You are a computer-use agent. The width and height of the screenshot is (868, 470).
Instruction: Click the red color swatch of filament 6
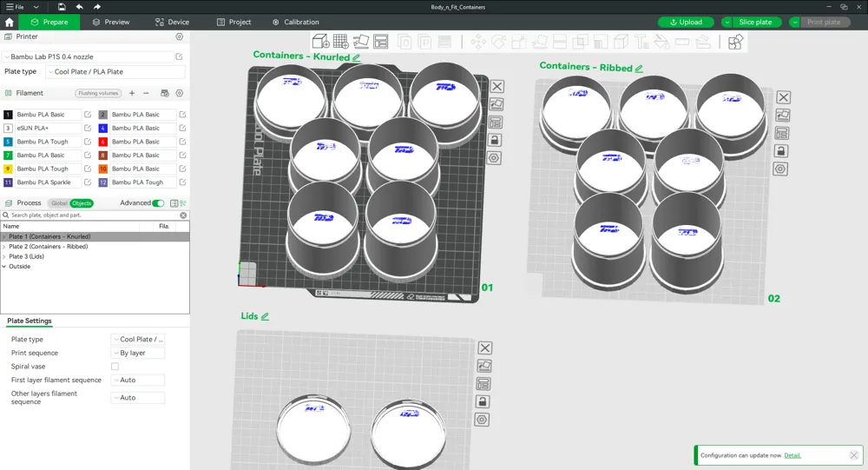coord(103,142)
